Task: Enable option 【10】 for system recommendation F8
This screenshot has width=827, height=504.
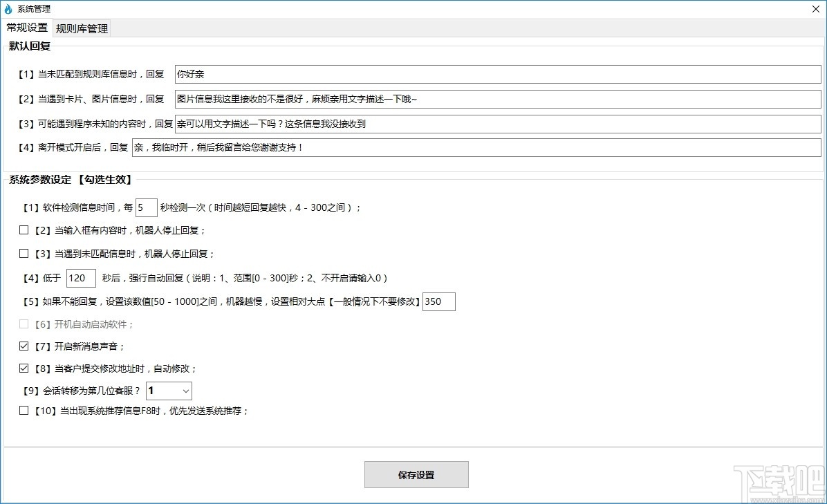Action: (x=24, y=410)
